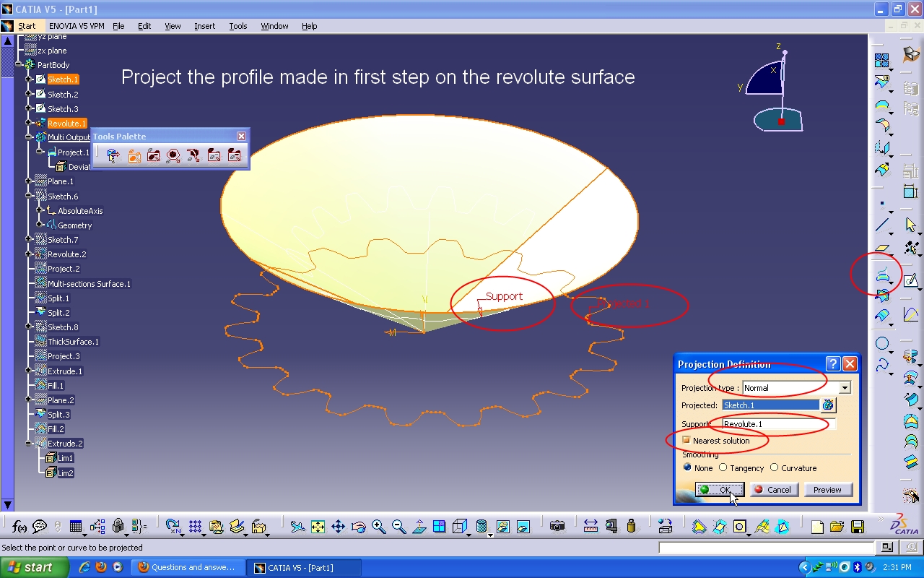
Task: Click the Support input field
Action: [778, 424]
